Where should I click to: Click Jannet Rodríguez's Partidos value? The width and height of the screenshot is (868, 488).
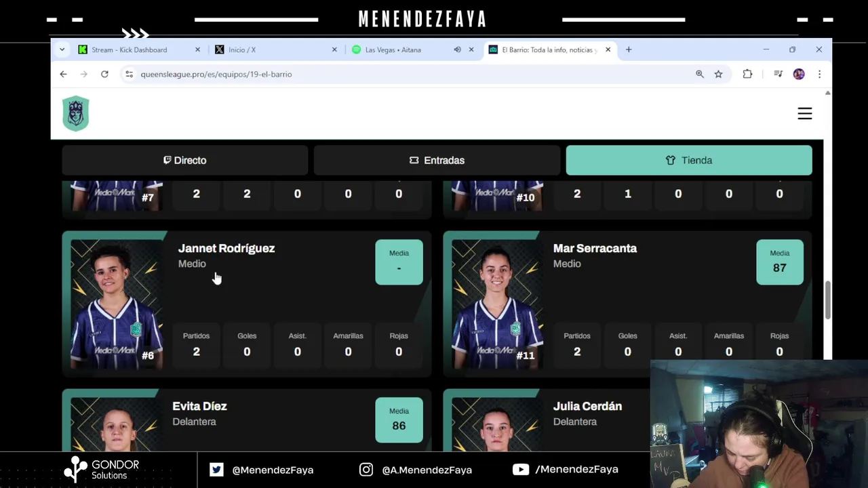pyautogui.click(x=196, y=352)
